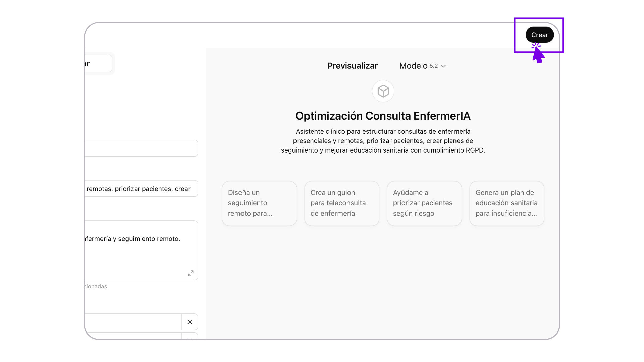The width and height of the screenshot is (644, 362).
Task: Click the Previsualizar heading
Action: 352,66
